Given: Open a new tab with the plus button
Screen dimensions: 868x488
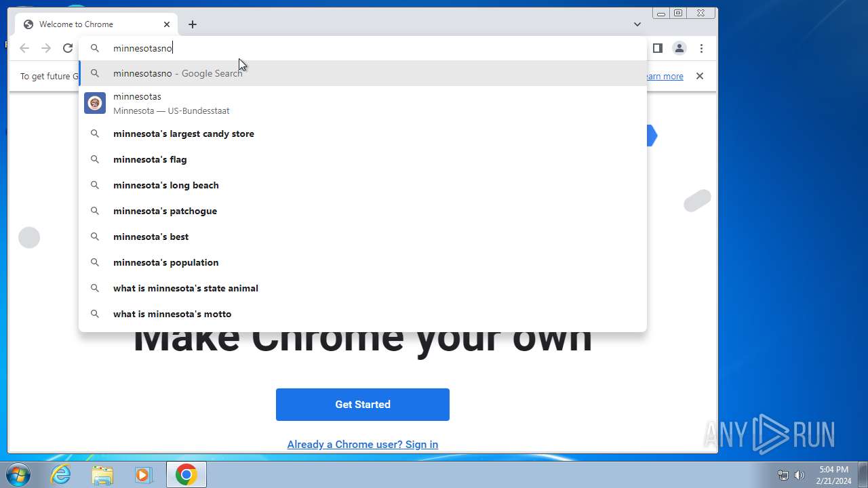Looking at the screenshot, I should pos(193,24).
